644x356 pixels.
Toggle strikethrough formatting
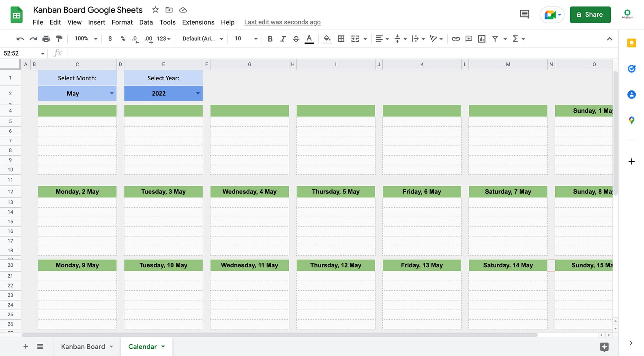pyautogui.click(x=296, y=39)
